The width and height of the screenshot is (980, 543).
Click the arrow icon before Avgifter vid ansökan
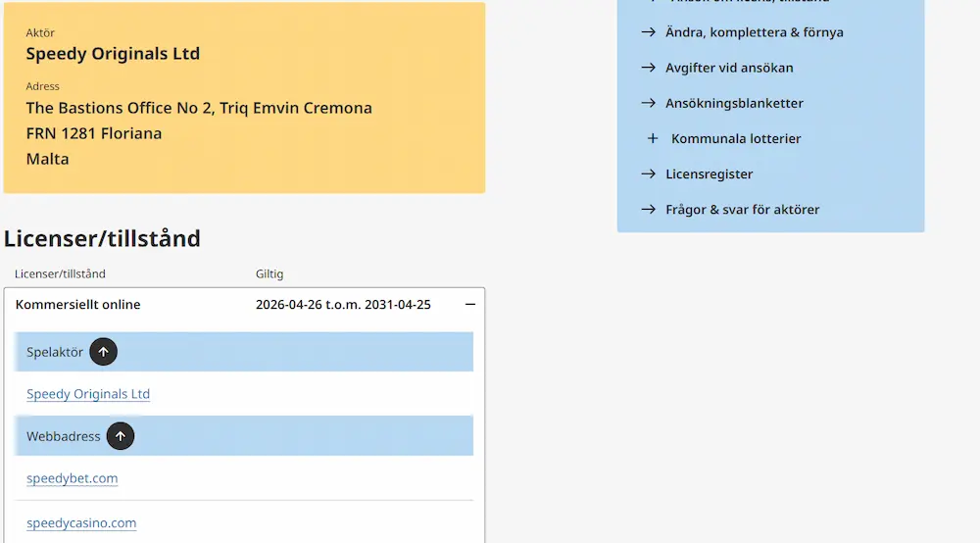[x=648, y=68]
